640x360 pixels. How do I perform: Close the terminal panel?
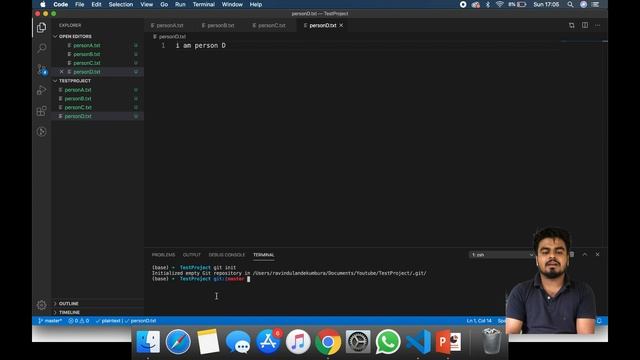pyautogui.click(x=597, y=254)
